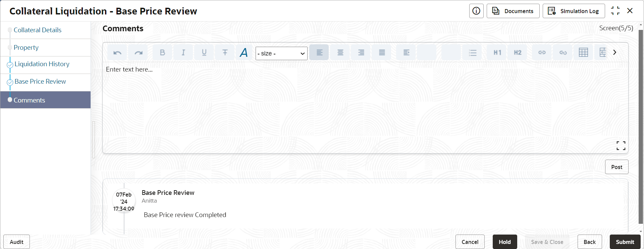The height and width of the screenshot is (249, 644).
Task: Open the Documents panel
Action: (513, 11)
